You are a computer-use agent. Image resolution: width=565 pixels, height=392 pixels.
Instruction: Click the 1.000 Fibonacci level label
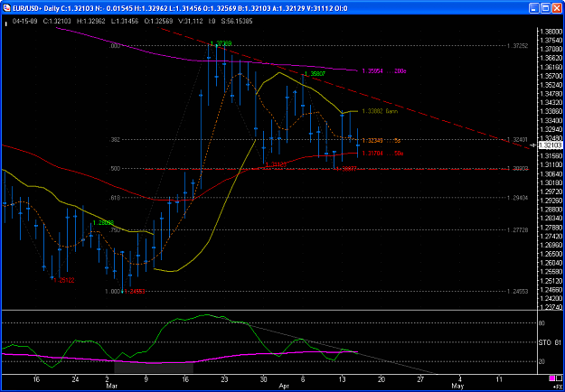[113, 292]
